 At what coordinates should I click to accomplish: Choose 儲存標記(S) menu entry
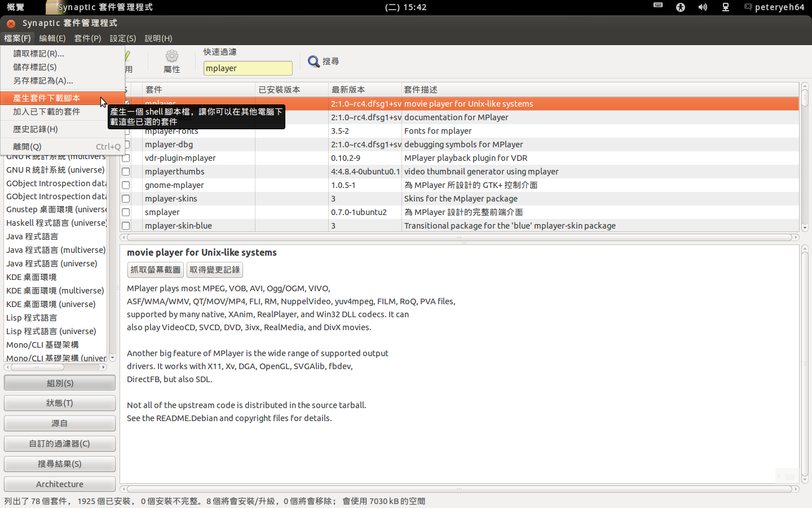pyautogui.click(x=63, y=67)
